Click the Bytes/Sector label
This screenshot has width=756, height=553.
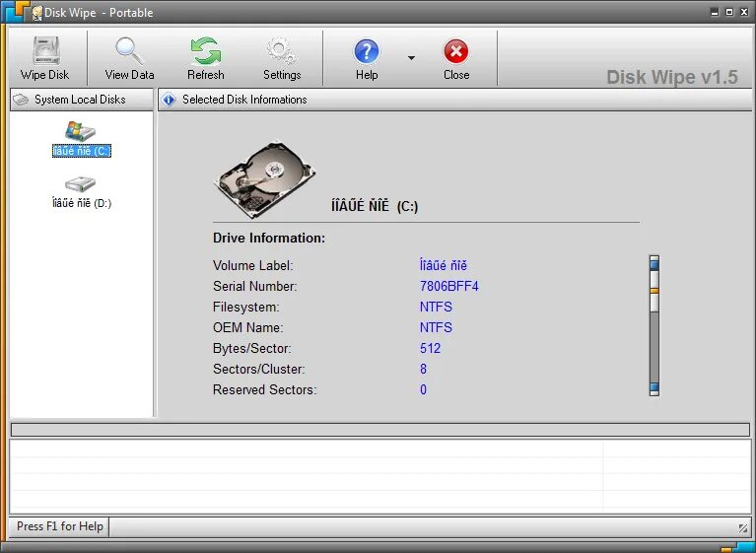tap(251, 349)
